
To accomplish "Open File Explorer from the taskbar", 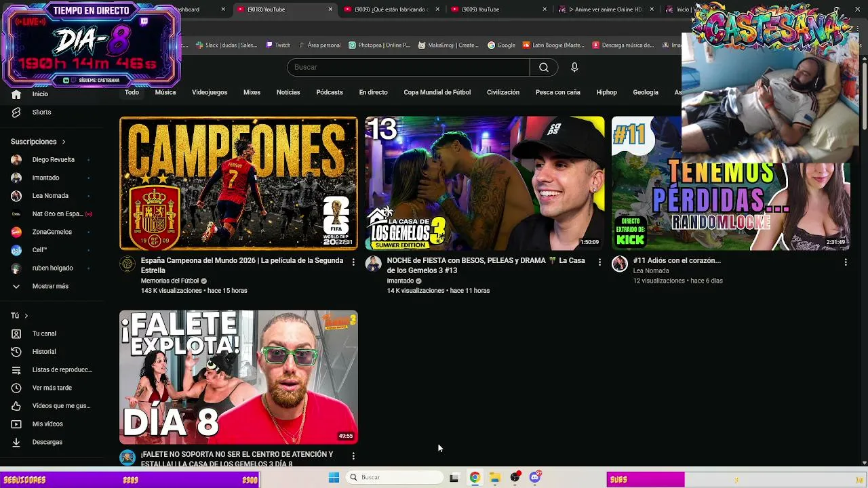I will 495,478.
